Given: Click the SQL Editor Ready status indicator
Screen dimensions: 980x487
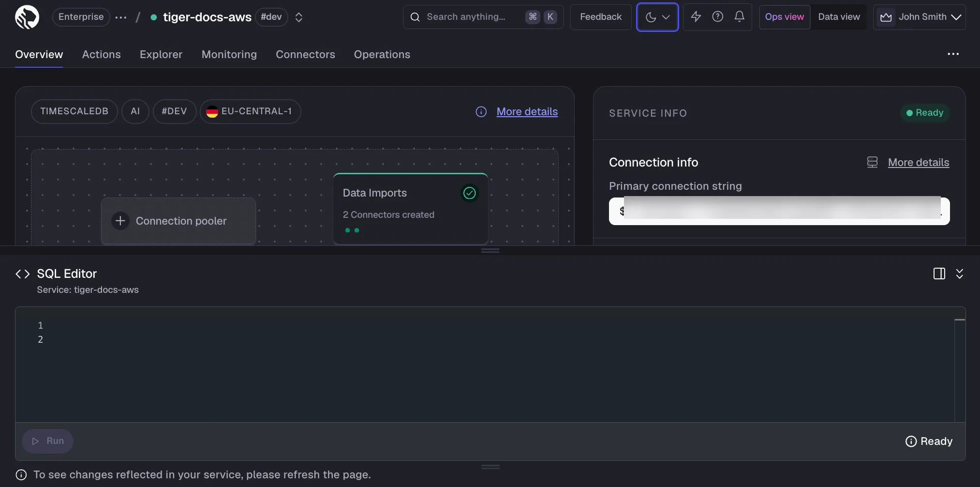Looking at the screenshot, I should (x=929, y=441).
